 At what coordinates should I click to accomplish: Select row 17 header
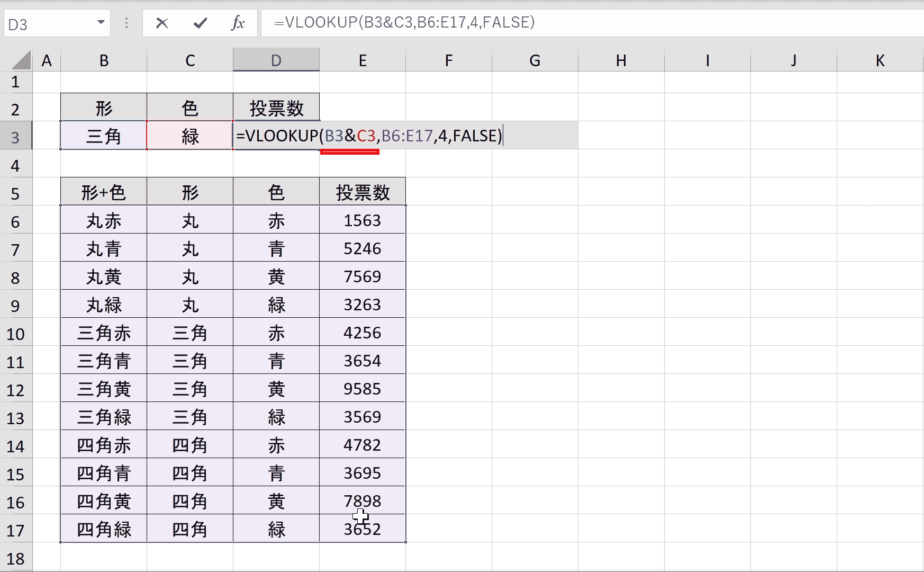[16, 530]
